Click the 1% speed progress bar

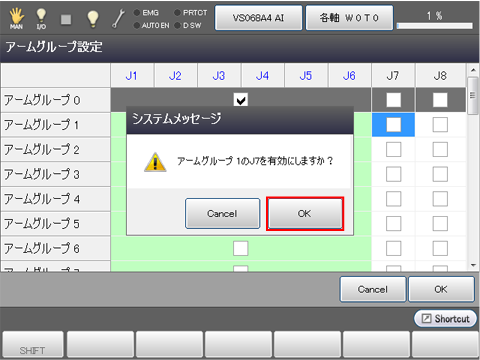435,26
